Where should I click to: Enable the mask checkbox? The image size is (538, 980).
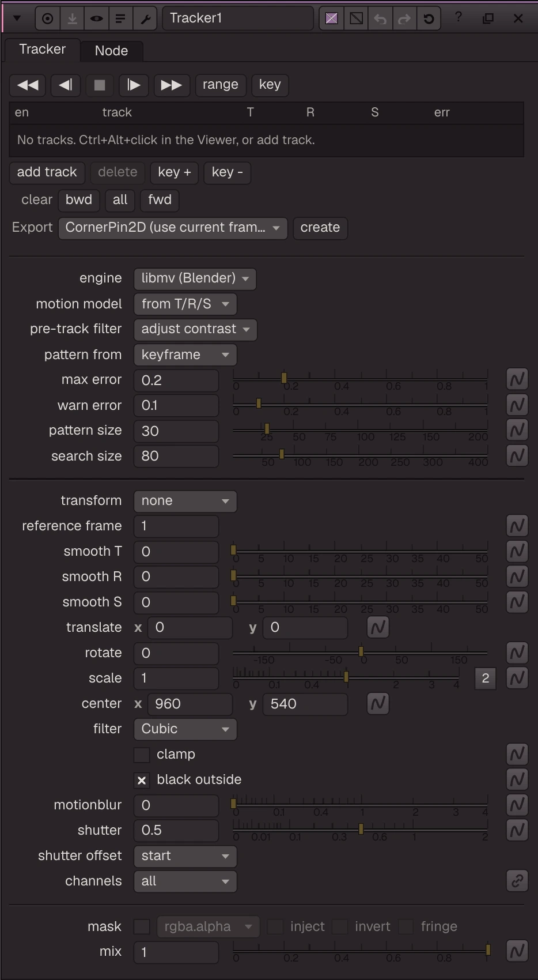[x=142, y=927]
